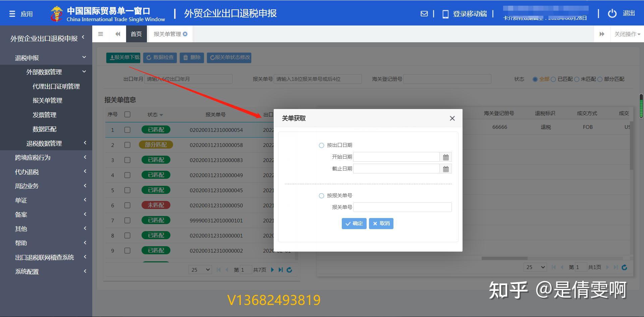This screenshot has width=644, height=317.
Task: Expand 跨境应税行为 sidebar section
Action: pyautogui.click(x=85, y=157)
